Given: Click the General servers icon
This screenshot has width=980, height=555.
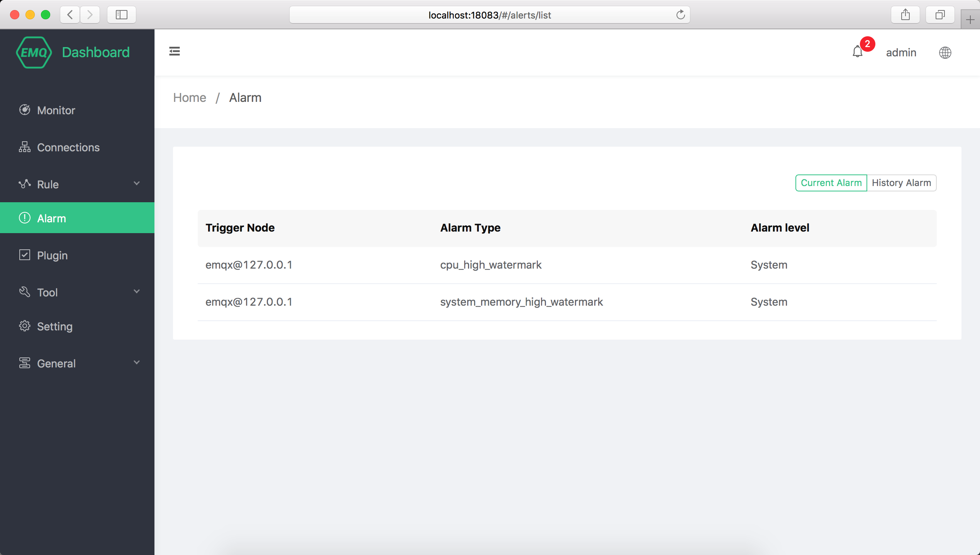Looking at the screenshot, I should tap(25, 363).
